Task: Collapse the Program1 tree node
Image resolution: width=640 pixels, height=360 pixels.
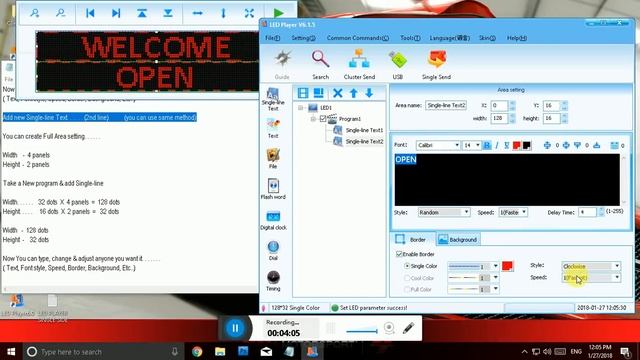Action: click(x=313, y=119)
